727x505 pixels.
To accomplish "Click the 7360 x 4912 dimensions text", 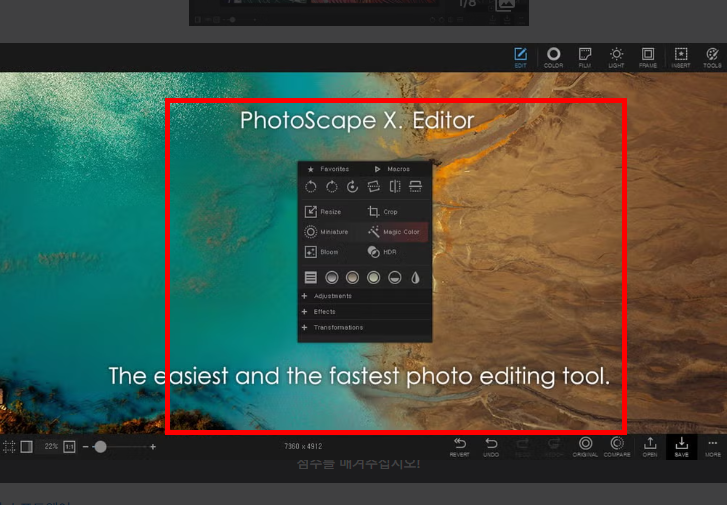I will click(x=303, y=446).
